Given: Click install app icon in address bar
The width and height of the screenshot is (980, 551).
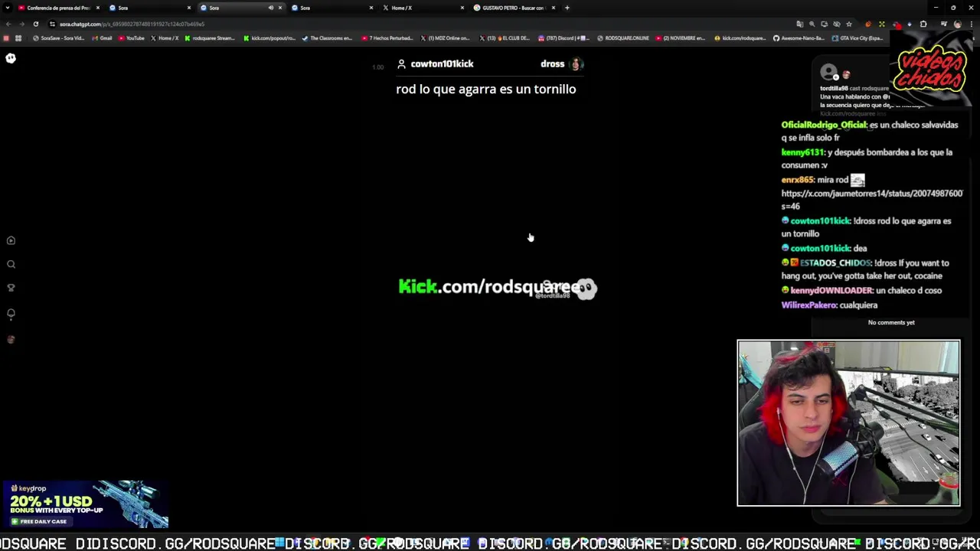Looking at the screenshot, I should pyautogui.click(x=825, y=24).
